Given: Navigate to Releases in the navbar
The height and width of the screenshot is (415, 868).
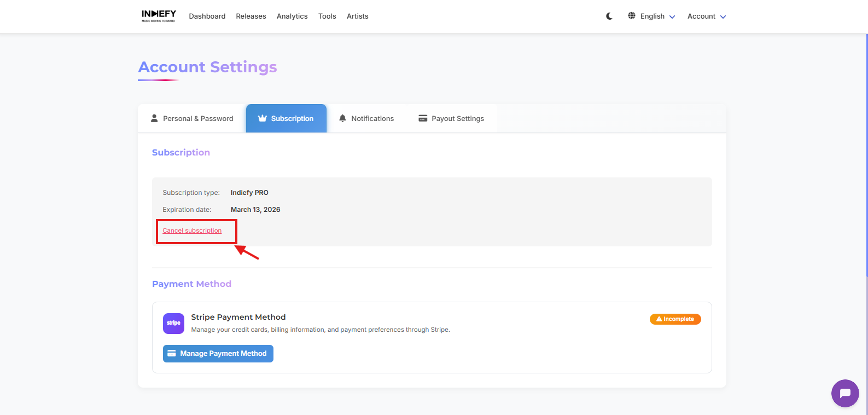Looking at the screenshot, I should click(251, 16).
